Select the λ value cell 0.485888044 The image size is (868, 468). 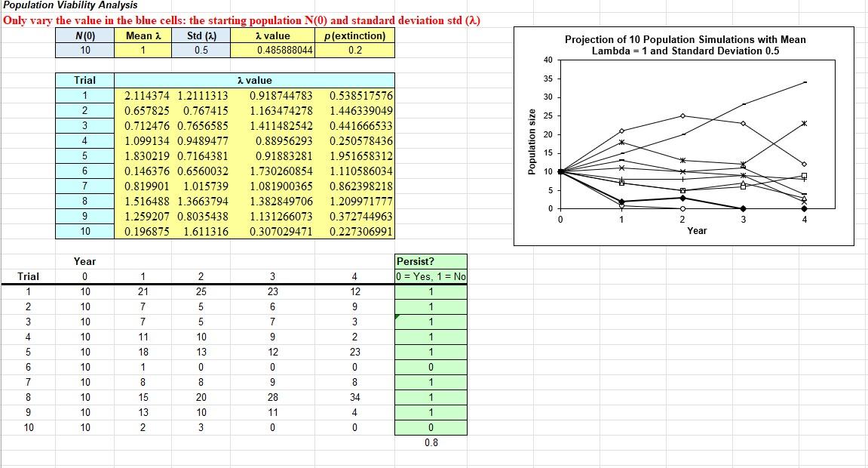[x=272, y=51]
